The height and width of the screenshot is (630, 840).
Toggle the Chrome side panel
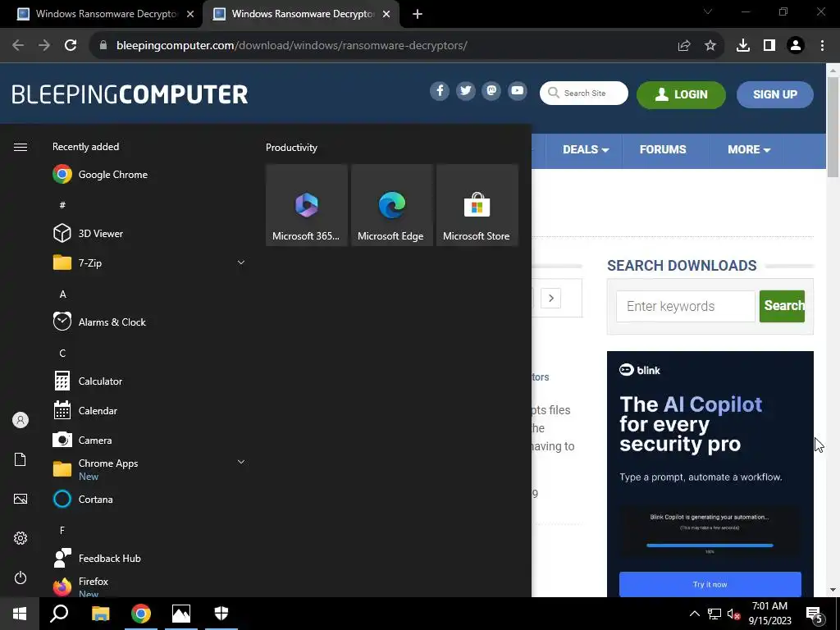(x=769, y=46)
